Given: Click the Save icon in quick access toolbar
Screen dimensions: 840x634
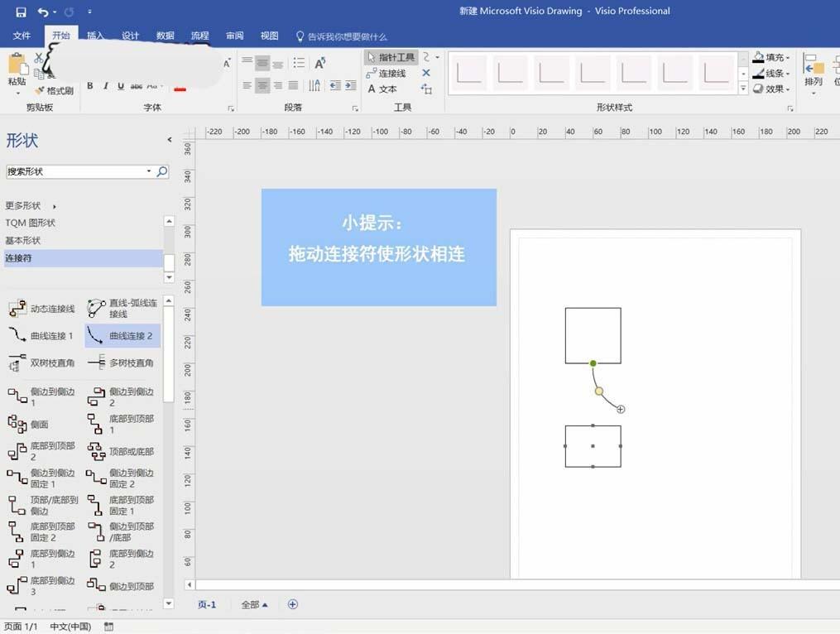Looking at the screenshot, I should (22, 11).
